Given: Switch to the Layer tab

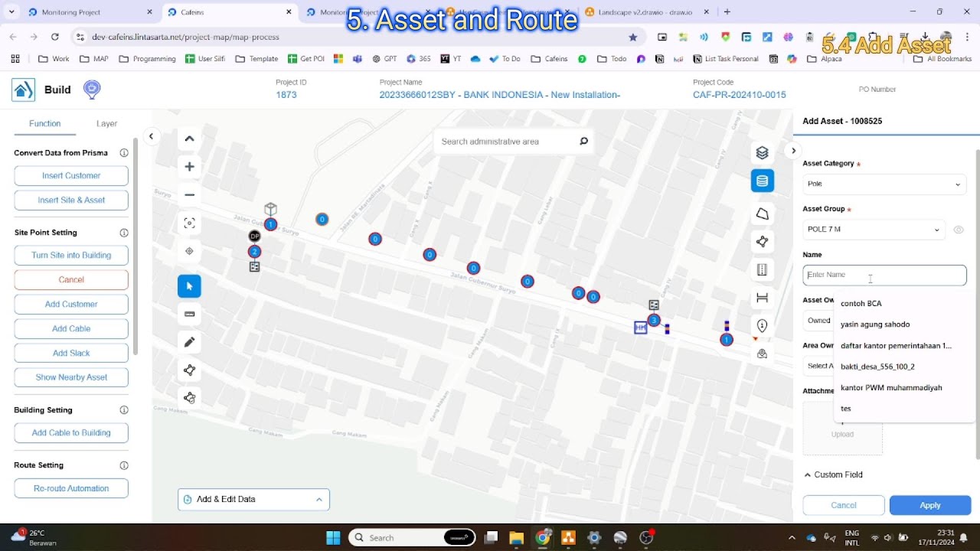Looking at the screenshot, I should (x=106, y=124).
